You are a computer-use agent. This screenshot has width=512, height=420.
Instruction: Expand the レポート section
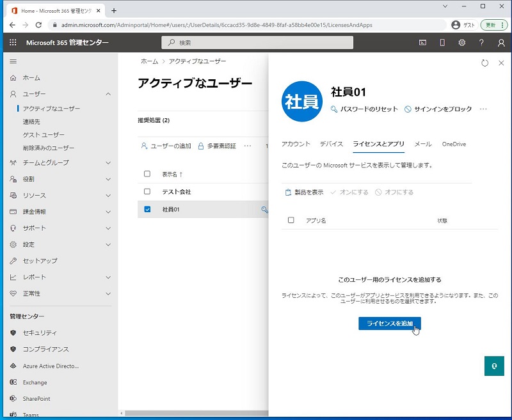108,277
